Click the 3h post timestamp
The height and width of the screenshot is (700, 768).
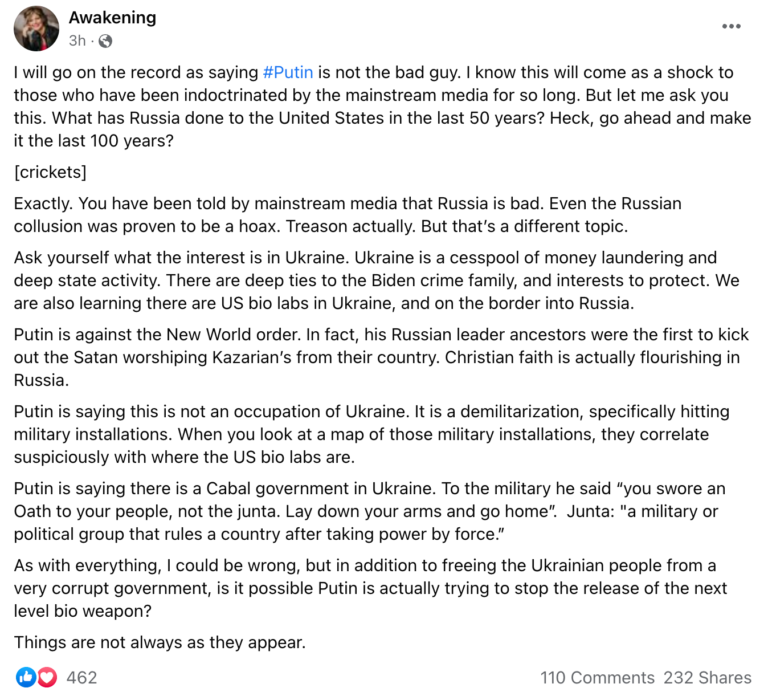[77, 41]
